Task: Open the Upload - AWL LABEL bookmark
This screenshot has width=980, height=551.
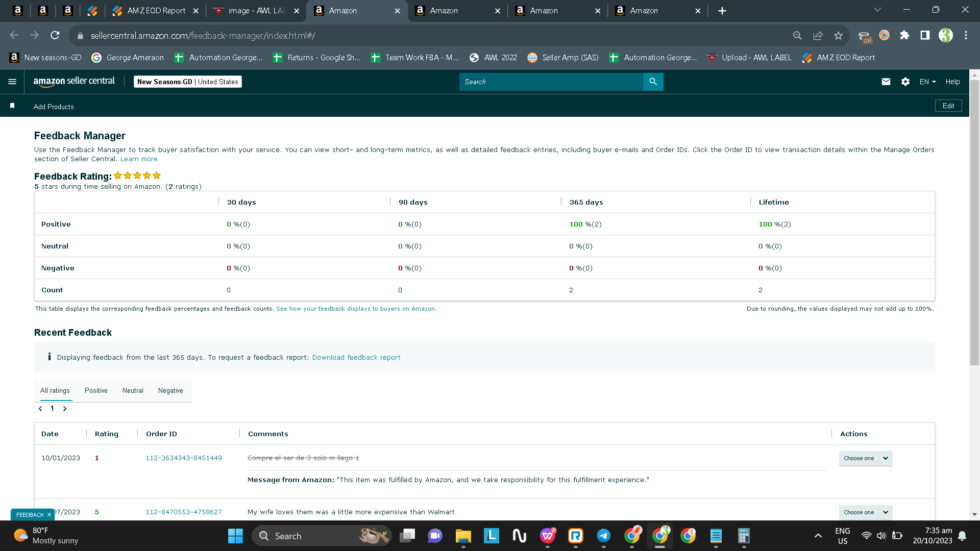Action: [749, 58]
